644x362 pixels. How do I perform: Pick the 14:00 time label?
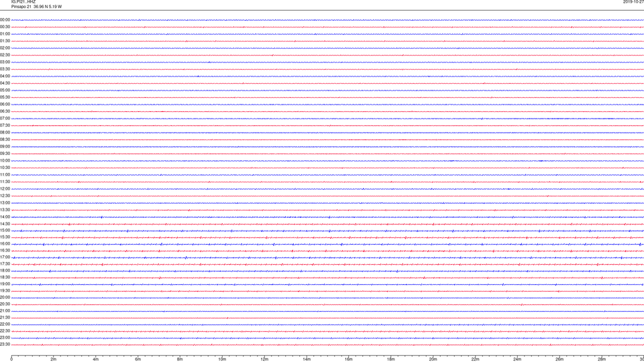[x=5, y=217]
